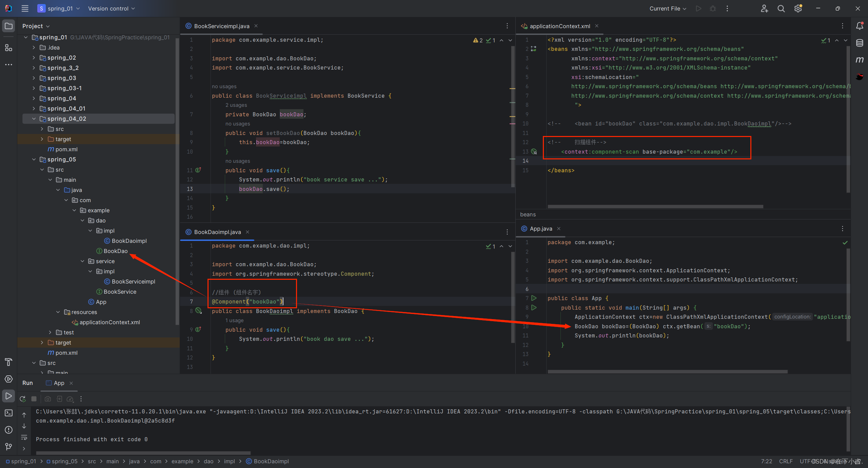Collapse the resources folder
The width and height of the screenshot is (868, 468).
point(58,312)
